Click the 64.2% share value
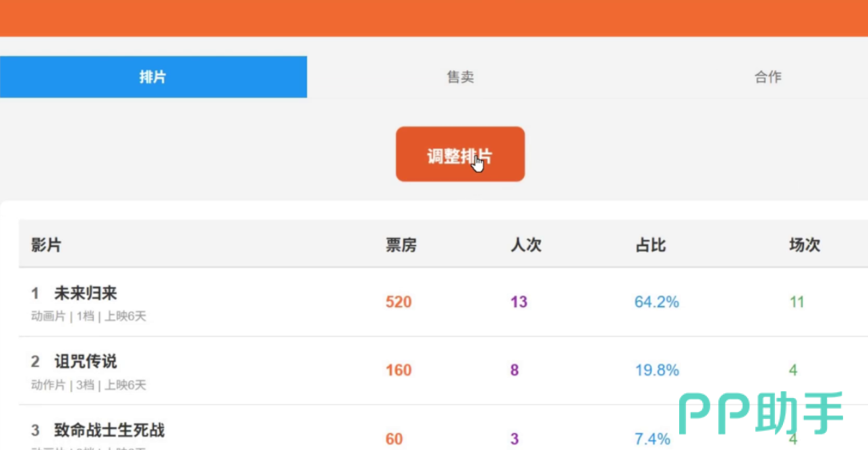Image resolution: width=868 pixels, height=450 pixels. click(x=657, y=302)
